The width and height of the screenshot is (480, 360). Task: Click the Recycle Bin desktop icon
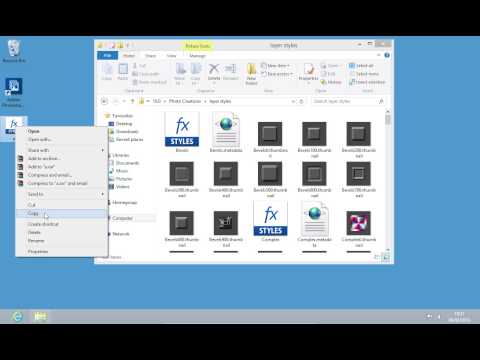pos(14,51)
